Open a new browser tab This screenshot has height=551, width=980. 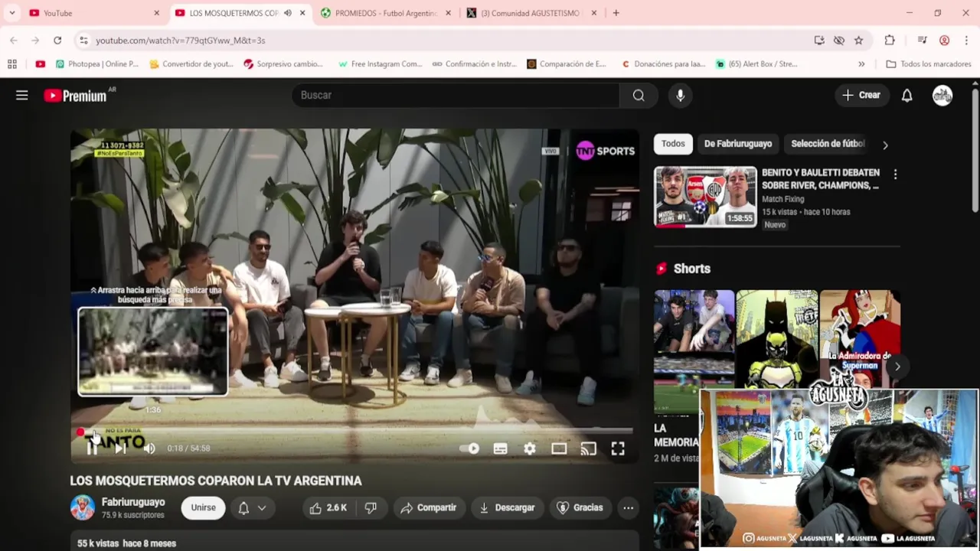click(x=616, y=13)
